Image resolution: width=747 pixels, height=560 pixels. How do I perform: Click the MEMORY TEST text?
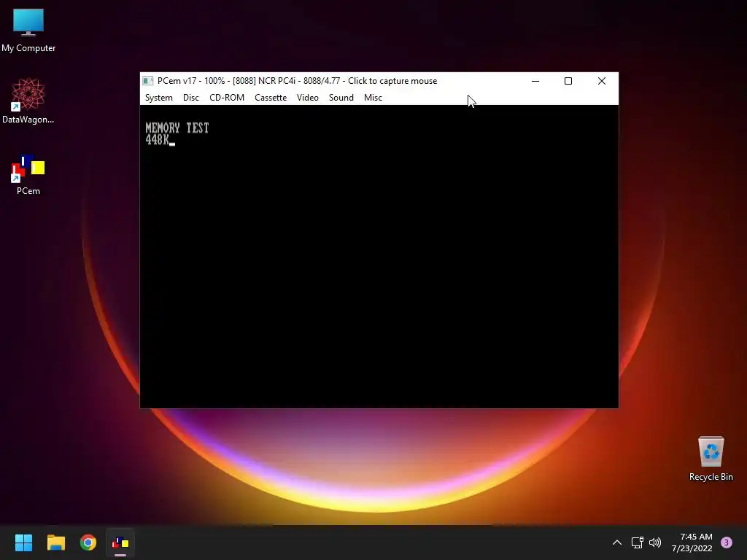click(177, 128)
